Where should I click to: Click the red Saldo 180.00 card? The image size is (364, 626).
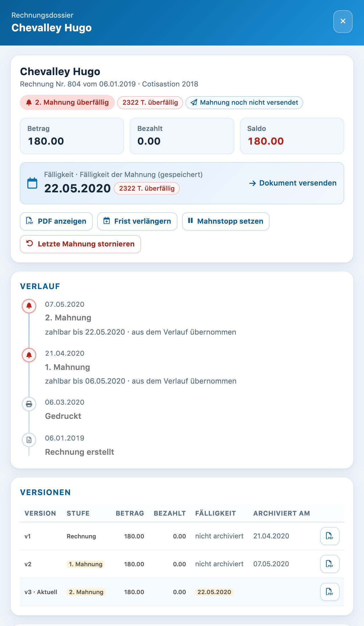pos(292,136)
